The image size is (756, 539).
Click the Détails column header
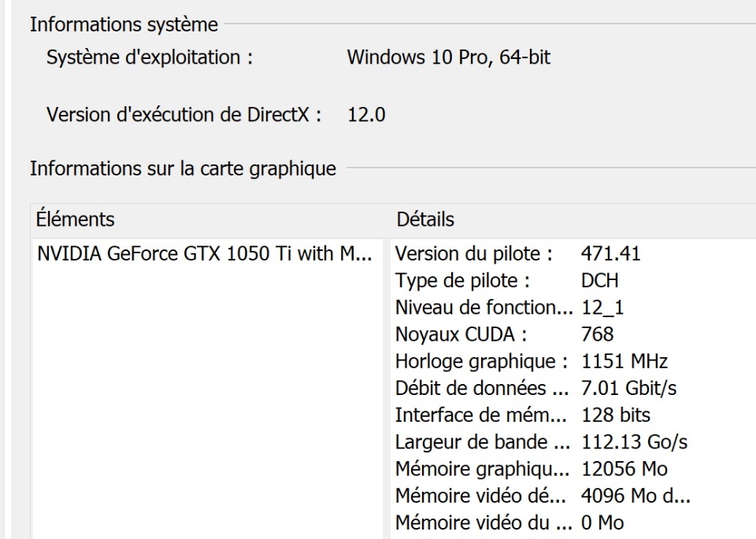click(x=425, y=219)
